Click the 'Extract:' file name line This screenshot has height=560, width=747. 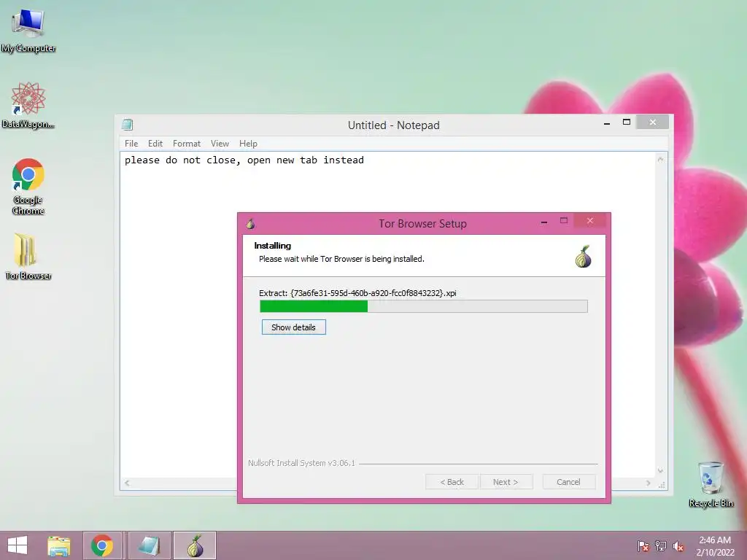tap(357, 293)
